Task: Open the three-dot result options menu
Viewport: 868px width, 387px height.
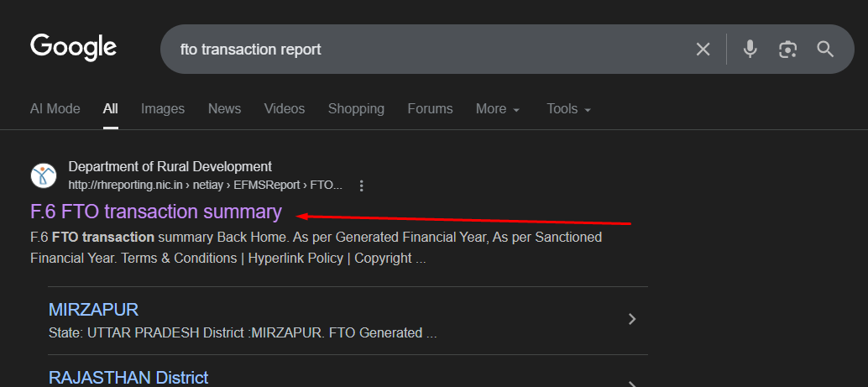Action: coord(362,186)
